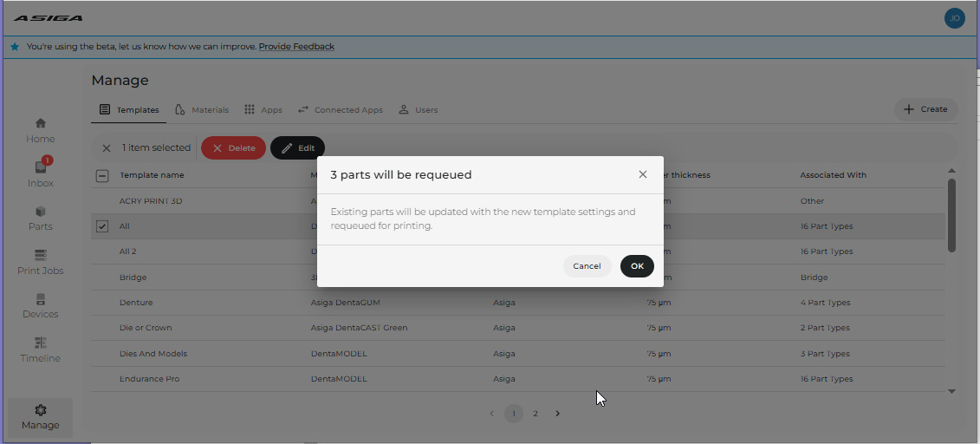This screenshot has height=444, width=980.
Task: Click the JO user avatar
Action: point(954,18)
